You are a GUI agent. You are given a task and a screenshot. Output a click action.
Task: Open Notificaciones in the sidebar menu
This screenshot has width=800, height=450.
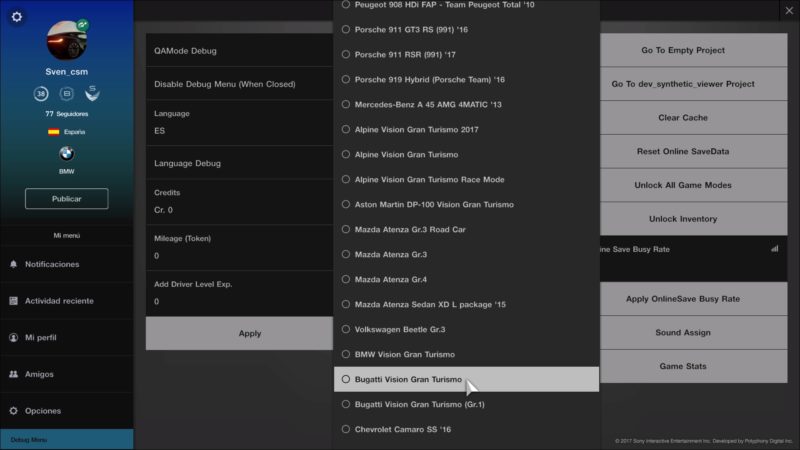[67, 264]
